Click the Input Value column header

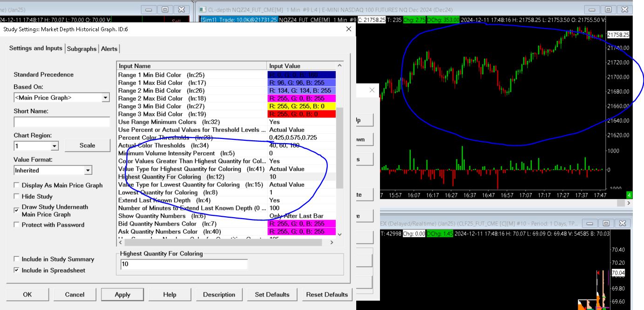(302, 66)
